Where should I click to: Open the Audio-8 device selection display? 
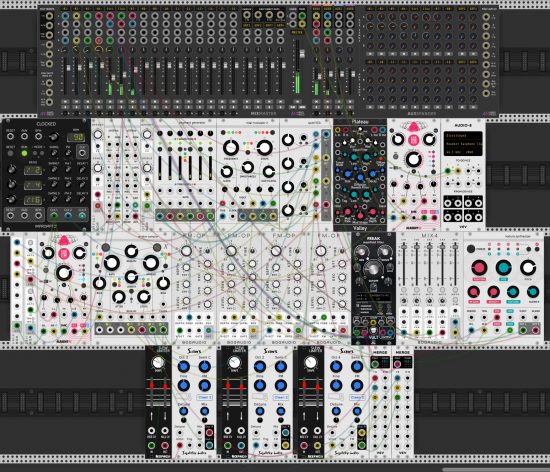[x=463, y=144]
